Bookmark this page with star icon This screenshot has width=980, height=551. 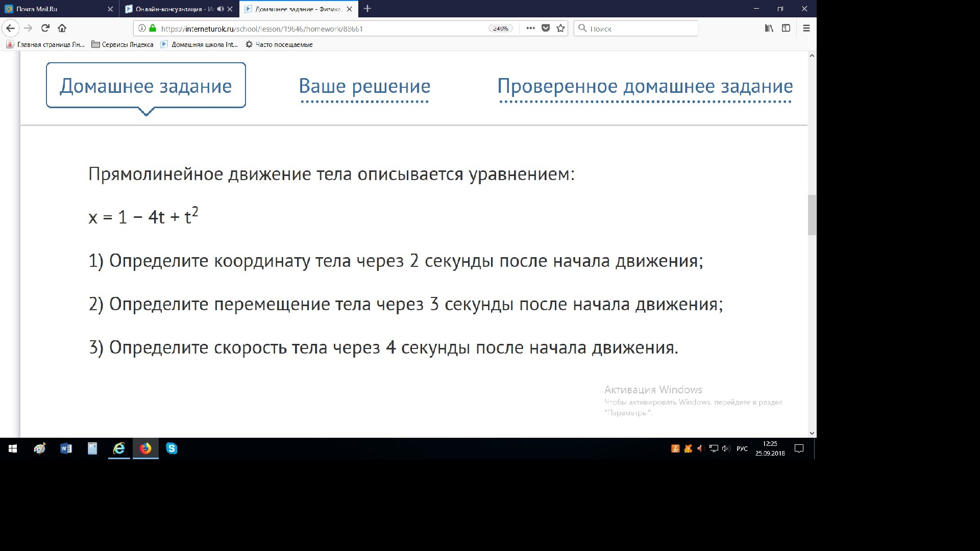tap(560, 28)
